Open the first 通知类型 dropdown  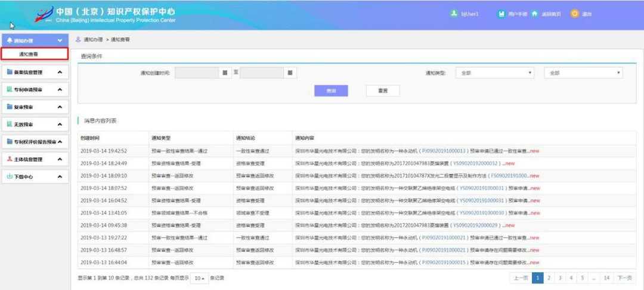pyautogui.click(x=495, y=73)
